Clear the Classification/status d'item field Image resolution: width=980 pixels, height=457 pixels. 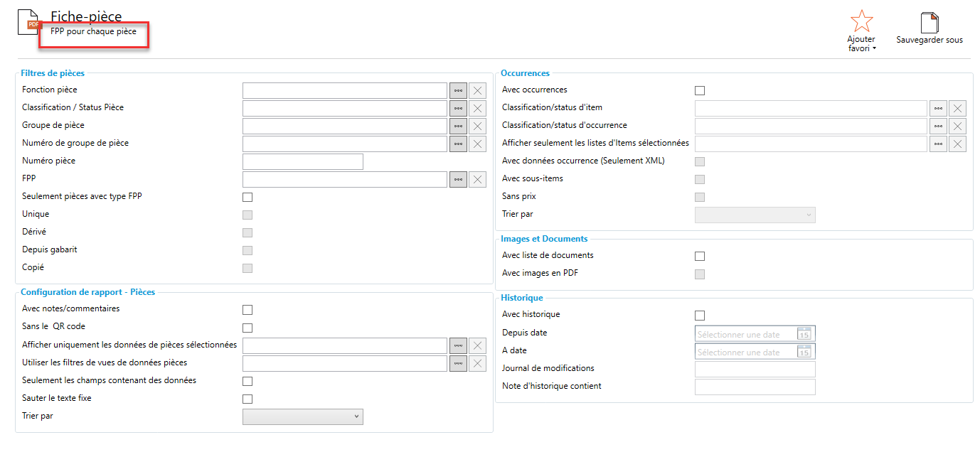958,108
